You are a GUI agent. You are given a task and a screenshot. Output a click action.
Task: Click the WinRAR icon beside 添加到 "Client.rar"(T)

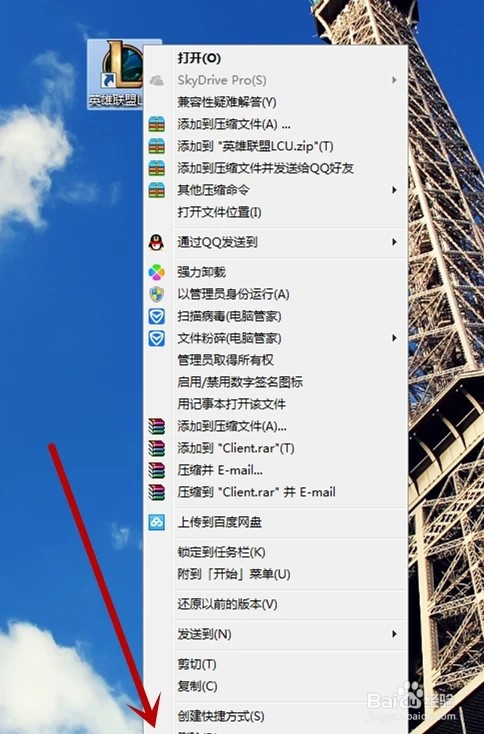pos(156,448)
